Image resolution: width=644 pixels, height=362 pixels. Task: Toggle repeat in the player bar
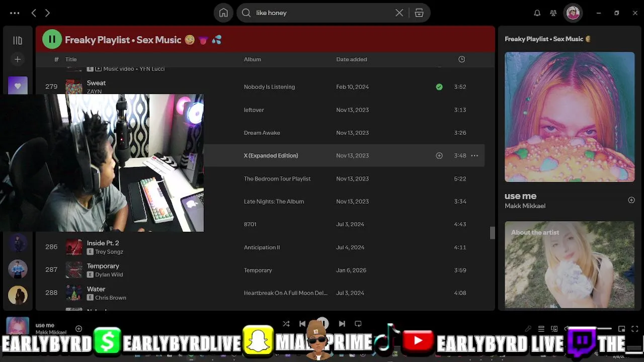[358, 324]
